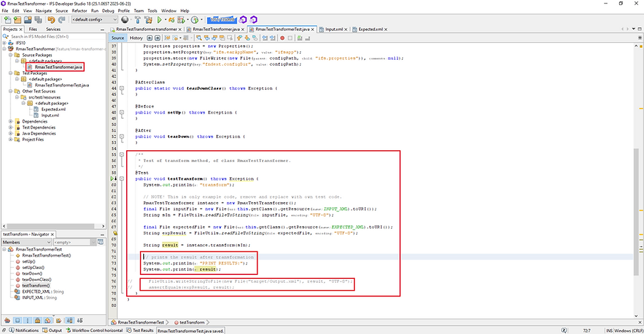Expand the Test Dependencies node
644x334 pixels.
[x=11, y=127]
